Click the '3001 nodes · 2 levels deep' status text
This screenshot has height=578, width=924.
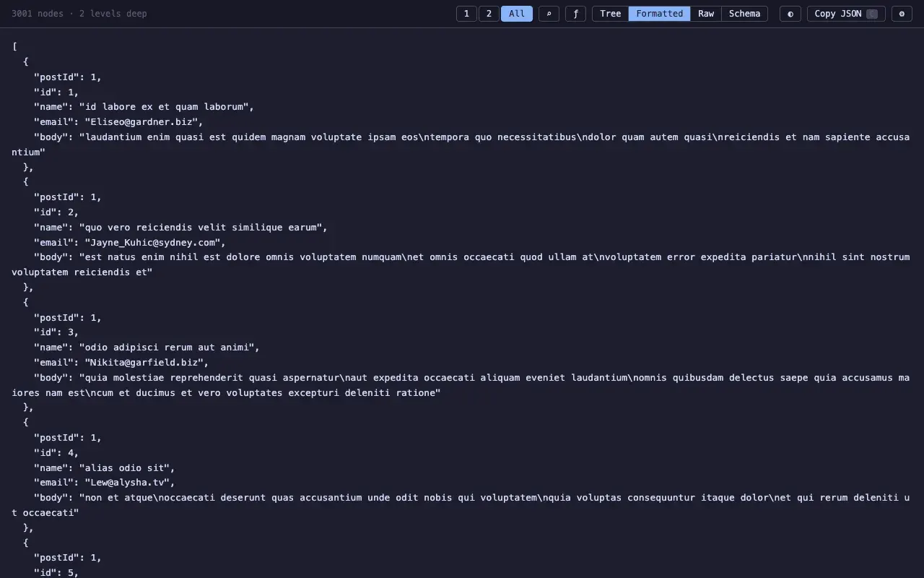(x=79, y=14)
